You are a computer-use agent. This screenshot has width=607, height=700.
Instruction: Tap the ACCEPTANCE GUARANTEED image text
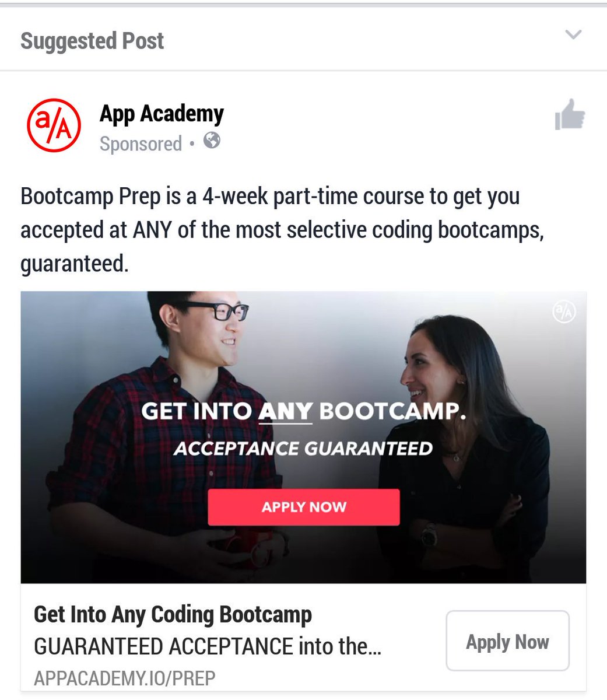point(303,449)
